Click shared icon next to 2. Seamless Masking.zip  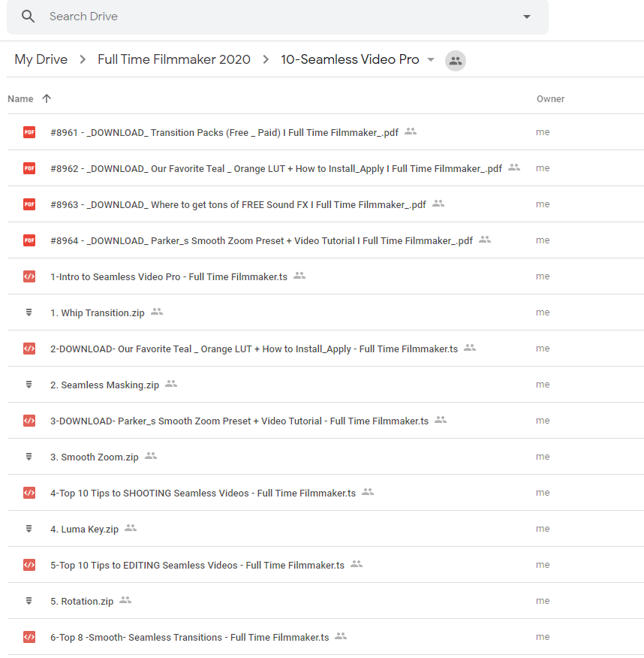coord(171,384)
